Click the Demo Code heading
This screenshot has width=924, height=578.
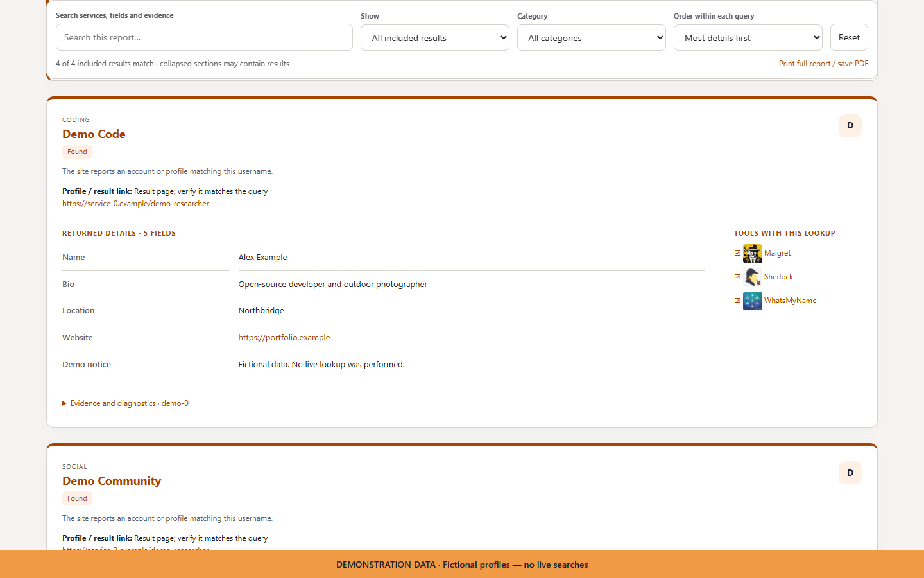tap(94, 134)
